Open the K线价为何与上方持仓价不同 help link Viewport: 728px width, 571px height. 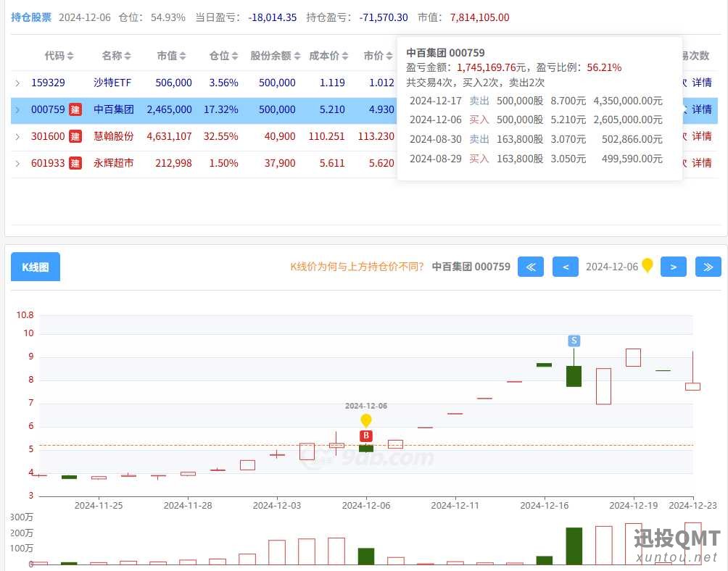[x=357, y=267]
